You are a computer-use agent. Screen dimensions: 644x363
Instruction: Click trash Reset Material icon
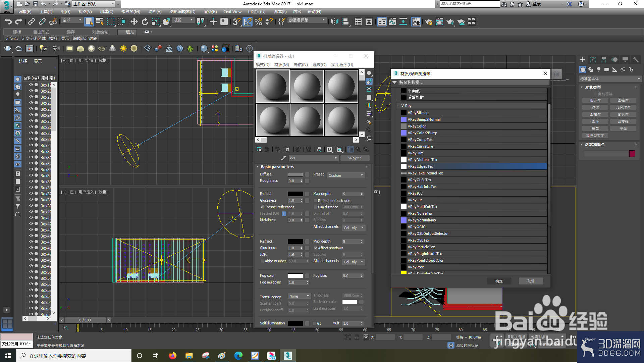[287, 149]
